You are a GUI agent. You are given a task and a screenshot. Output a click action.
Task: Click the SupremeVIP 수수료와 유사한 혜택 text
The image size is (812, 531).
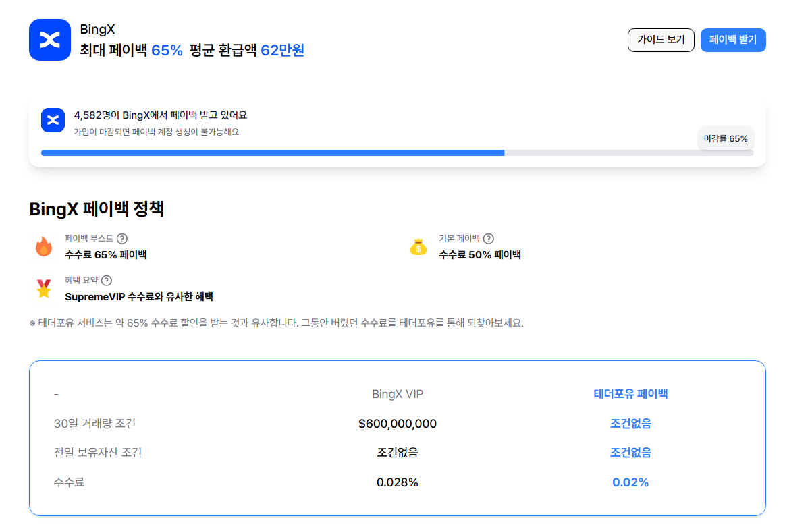pyautogui.click(x=139, y=296)
